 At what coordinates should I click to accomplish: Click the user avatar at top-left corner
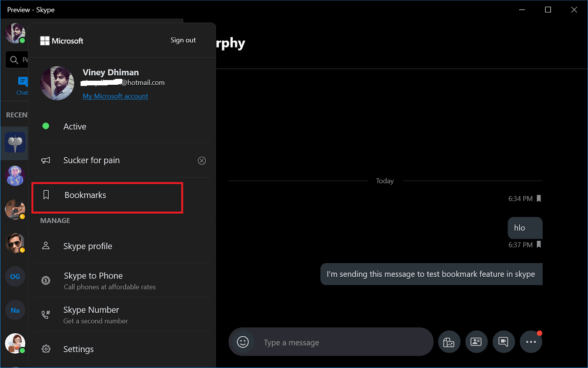pos(15,33)
